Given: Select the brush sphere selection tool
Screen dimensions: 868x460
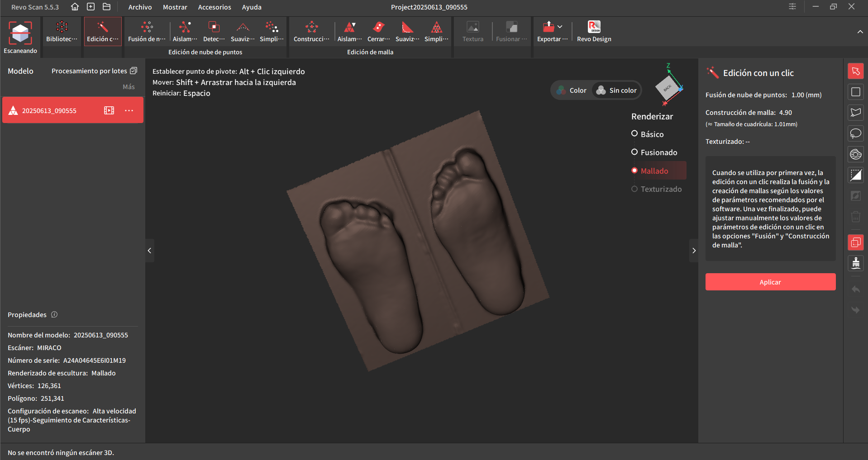Looking at the screenshot, I should [x=856, y=154].
